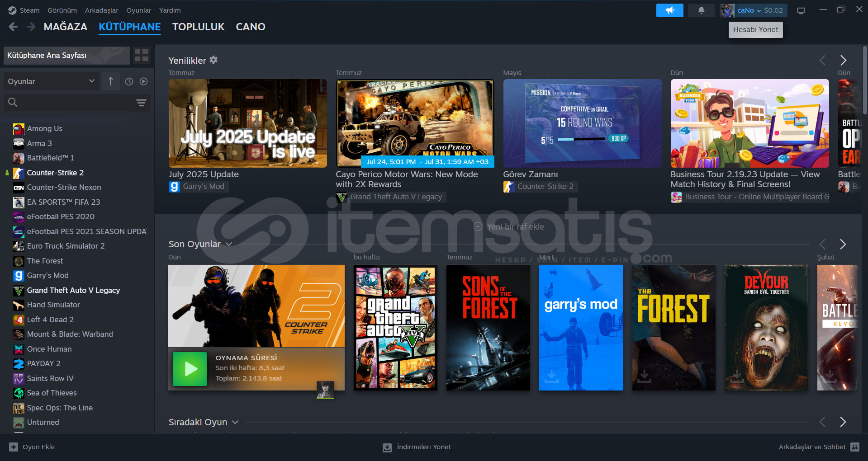Click the Among Us game icon

19,129
